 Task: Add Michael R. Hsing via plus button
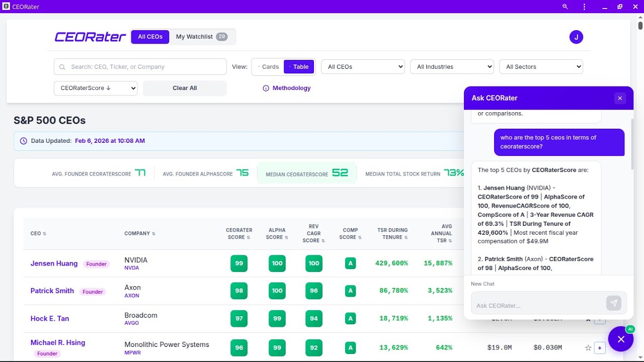coord(600,347)
